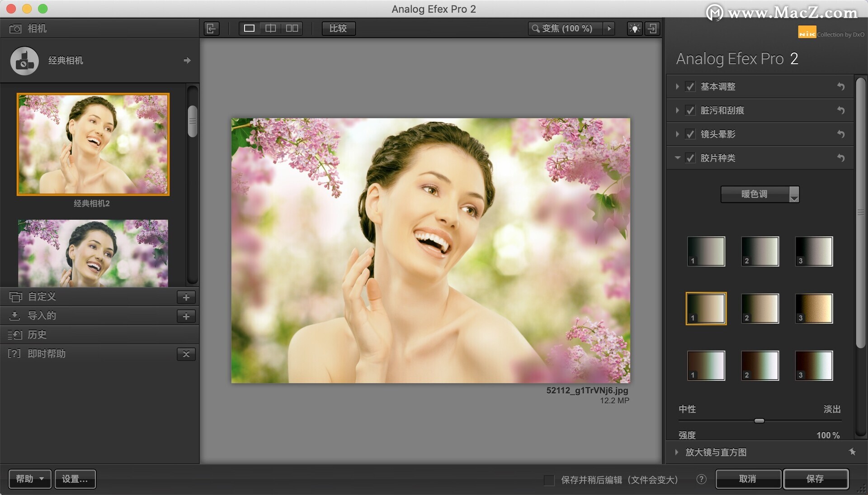Add a custom preset with 自定义 plus
Image resolution: width=868 pixels, height=495 pixels.
(186, 297)
